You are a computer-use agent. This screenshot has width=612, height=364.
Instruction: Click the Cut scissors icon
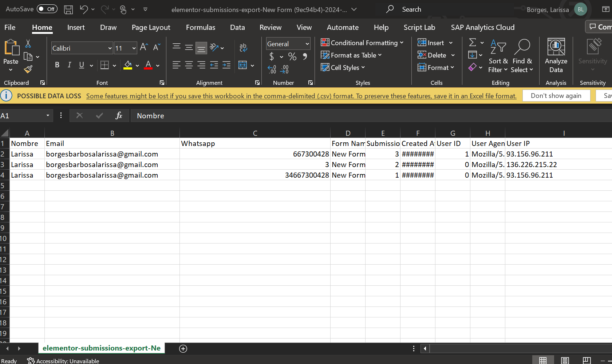tap(28, 44)
